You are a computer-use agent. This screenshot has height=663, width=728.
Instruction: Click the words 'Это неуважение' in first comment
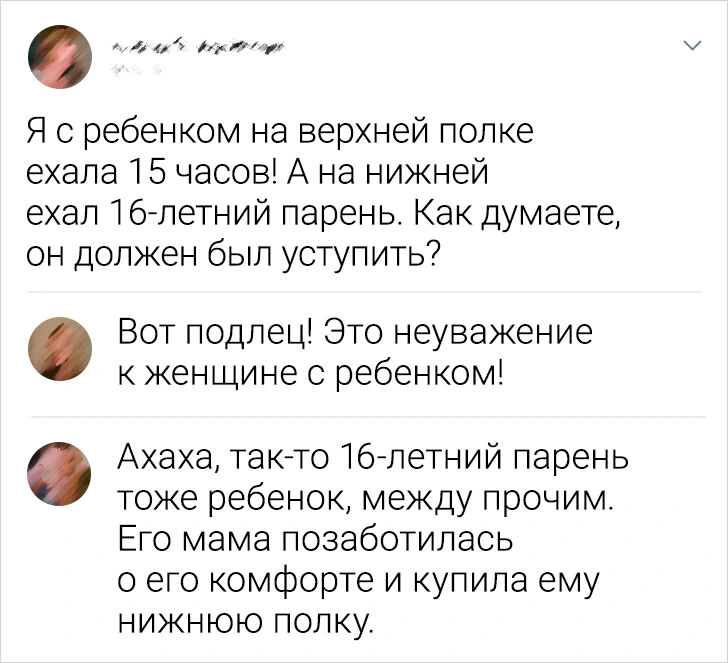coord(458,333)
